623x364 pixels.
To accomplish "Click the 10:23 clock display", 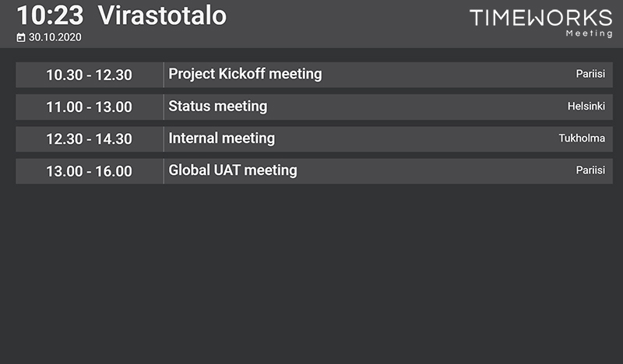I will 50,16.
